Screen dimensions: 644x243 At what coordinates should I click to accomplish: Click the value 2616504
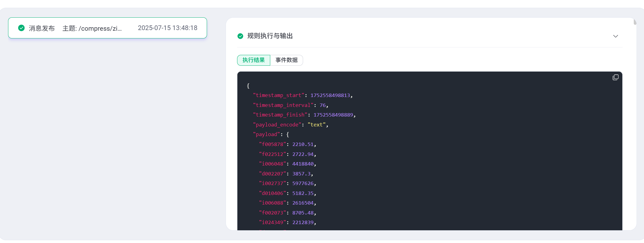(303, 203)
